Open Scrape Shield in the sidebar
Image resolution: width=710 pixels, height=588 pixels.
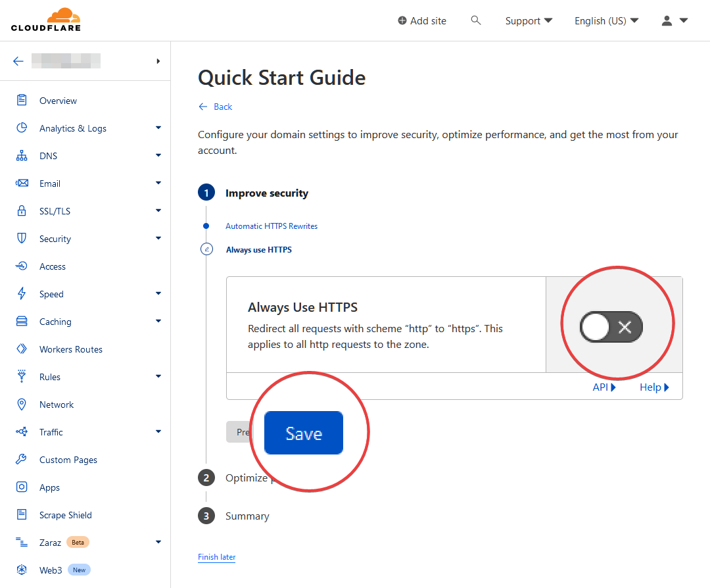tap(65, 515)
